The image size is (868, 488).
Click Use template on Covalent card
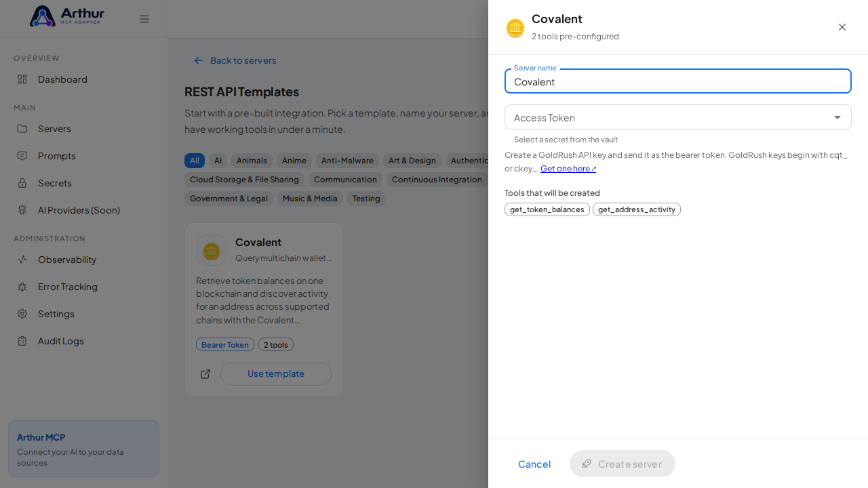pos(276,373)
